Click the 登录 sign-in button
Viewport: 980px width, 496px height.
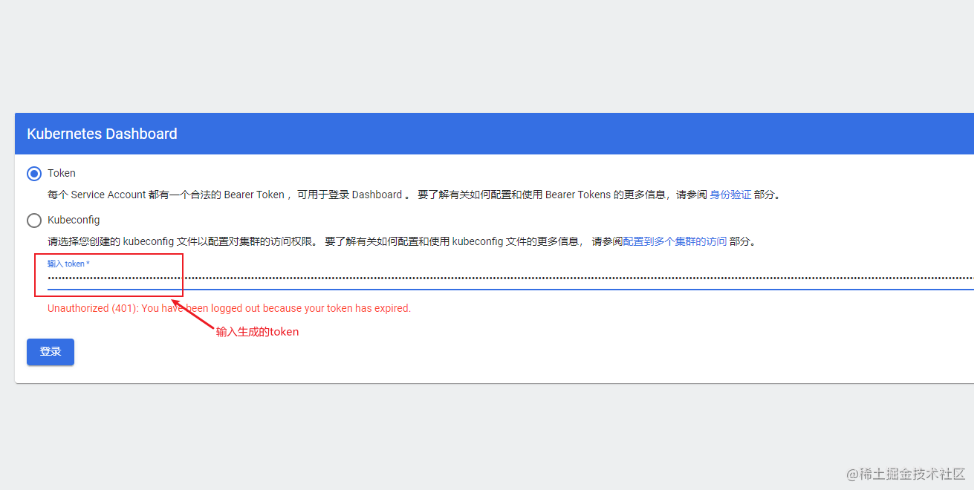coord(51,352)
